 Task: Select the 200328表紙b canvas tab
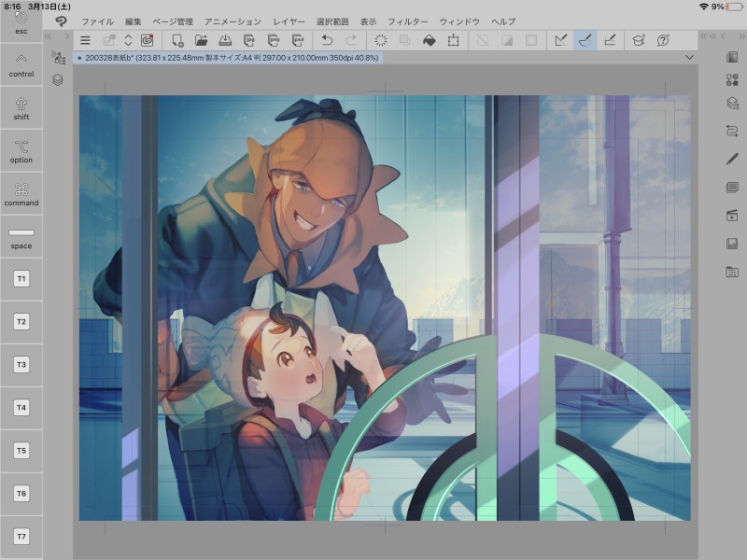228,58
